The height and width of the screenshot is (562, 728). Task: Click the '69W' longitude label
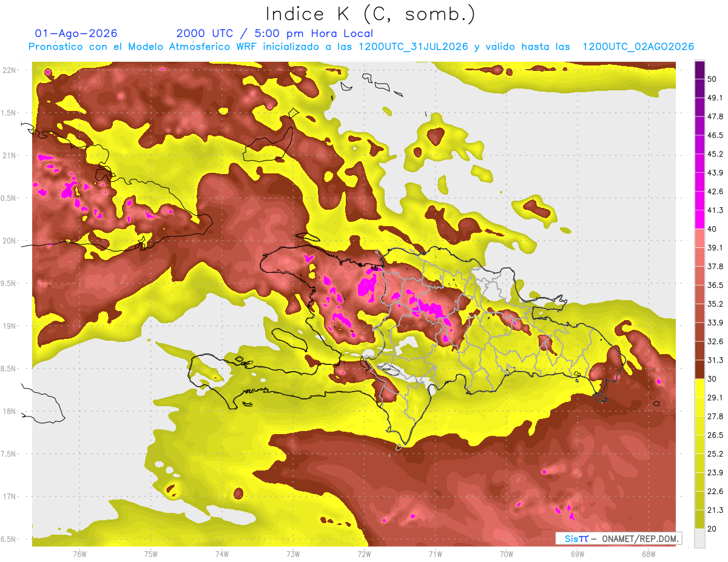[578, 554]
